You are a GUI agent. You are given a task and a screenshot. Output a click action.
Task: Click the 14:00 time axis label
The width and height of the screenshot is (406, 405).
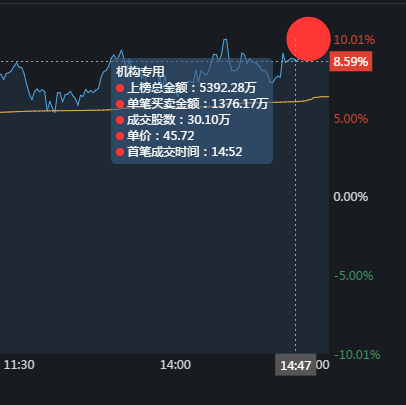pyautogui.click(x=175, y=365)
